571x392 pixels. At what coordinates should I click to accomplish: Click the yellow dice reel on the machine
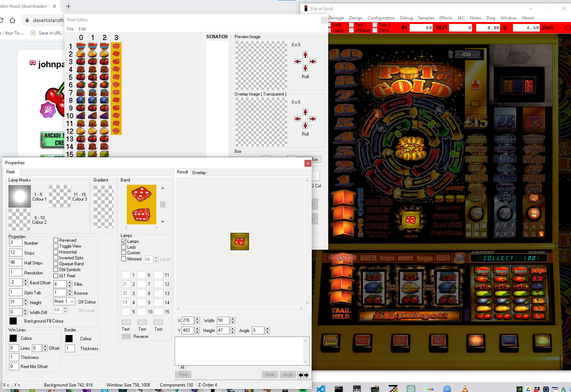click(410, 220)
